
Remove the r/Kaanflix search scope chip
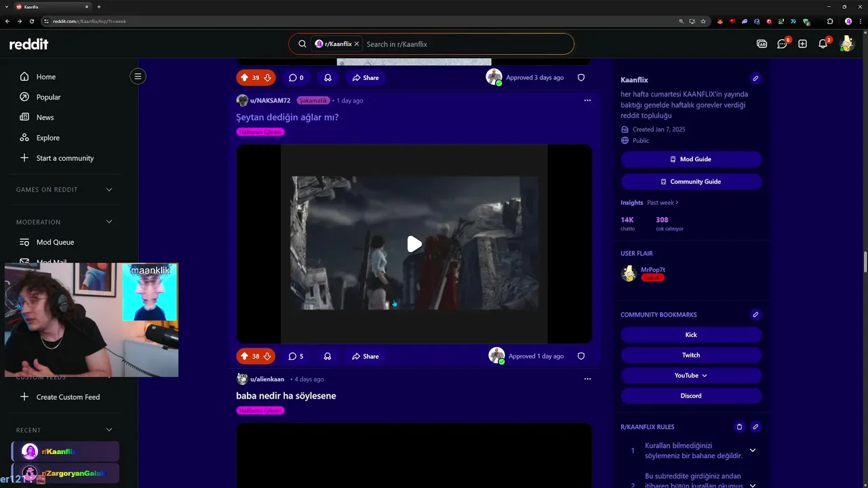click(x=357, y=44)
